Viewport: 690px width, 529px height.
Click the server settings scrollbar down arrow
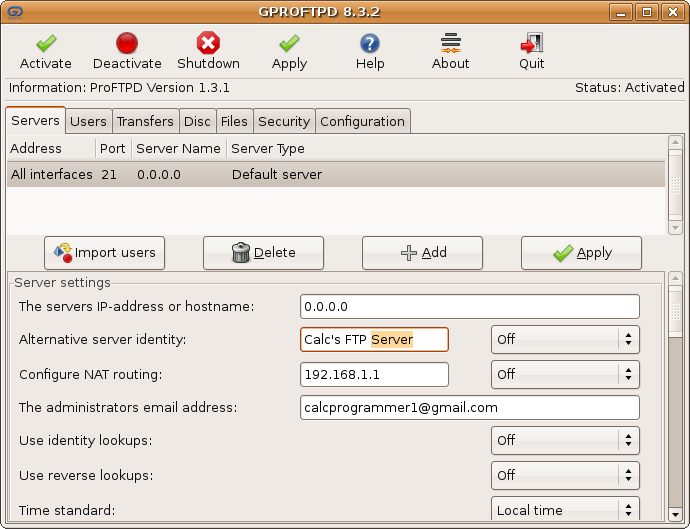pos(675,514)
